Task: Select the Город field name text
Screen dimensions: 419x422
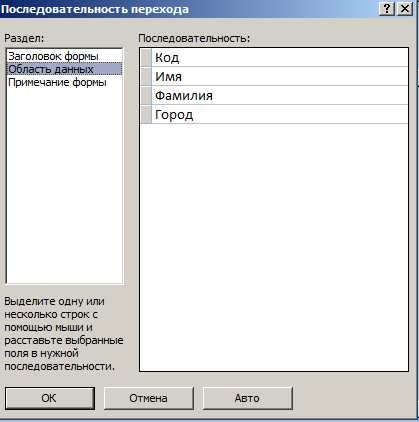Action: (x=174, y=115)
